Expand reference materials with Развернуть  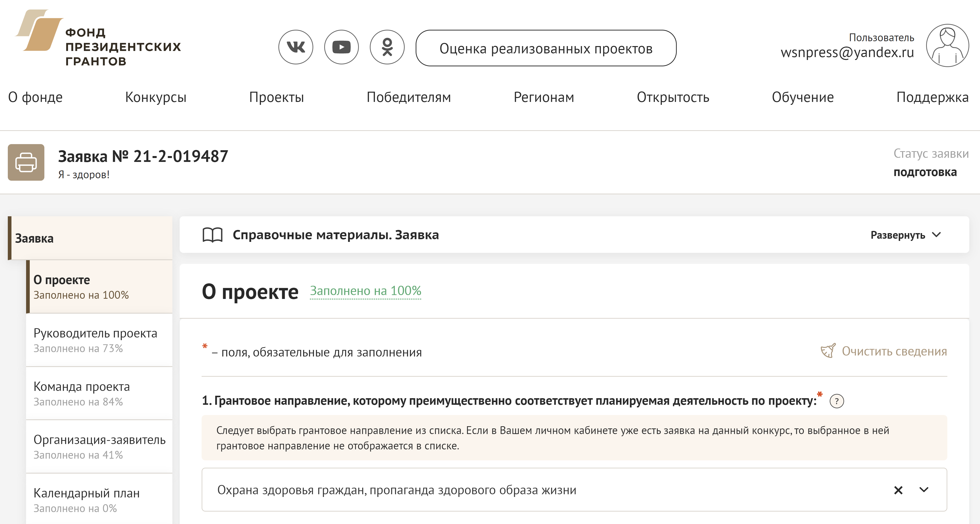pos(905,235)
